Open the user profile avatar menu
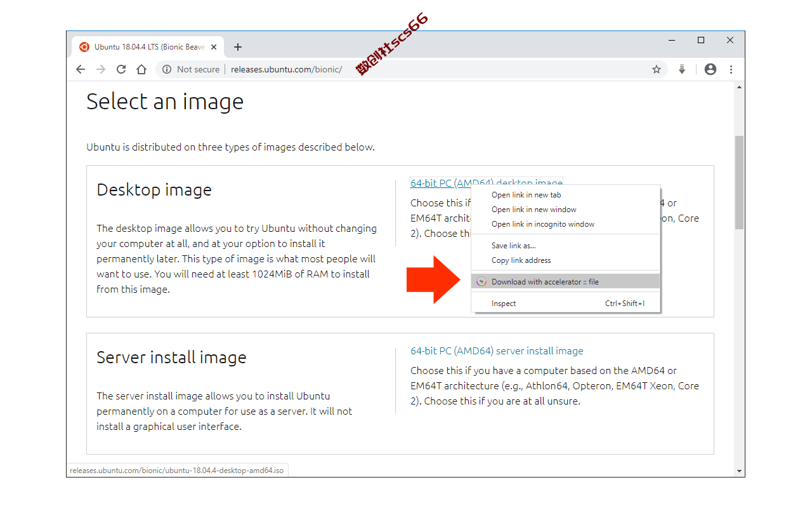This screenshot has height=508, width=812. [710, 69]
